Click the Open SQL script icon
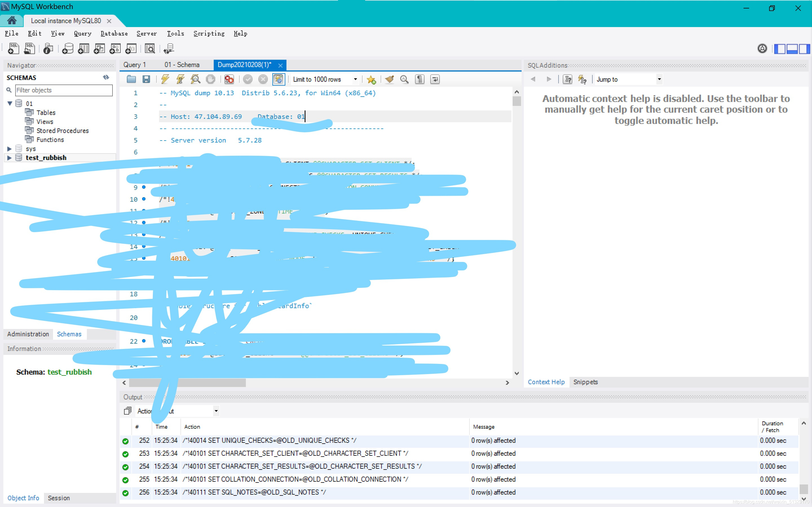Image resolution: width=812 pixels, height=507 pixels. [27, 48]
